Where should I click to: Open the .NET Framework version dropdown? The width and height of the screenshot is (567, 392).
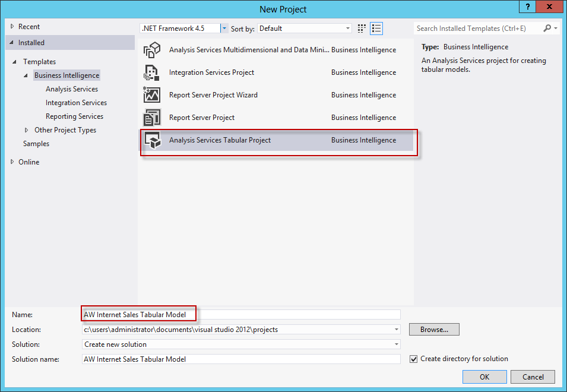coord(224,28)
